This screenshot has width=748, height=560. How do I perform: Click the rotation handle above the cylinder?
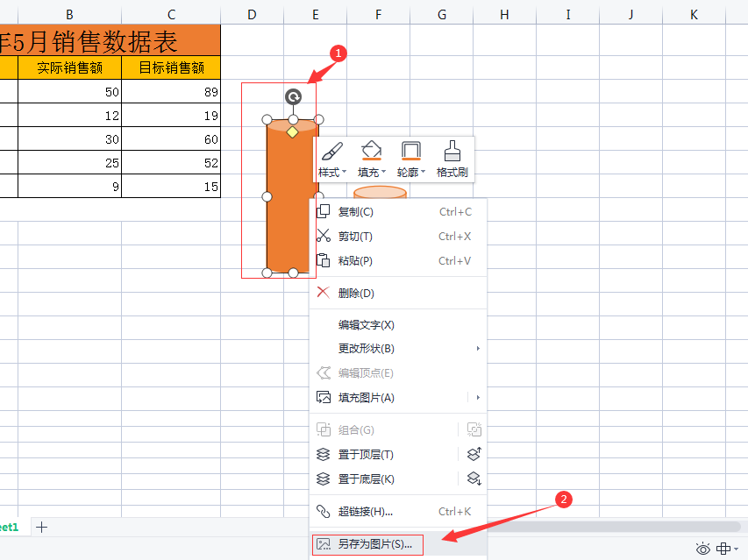293,96
